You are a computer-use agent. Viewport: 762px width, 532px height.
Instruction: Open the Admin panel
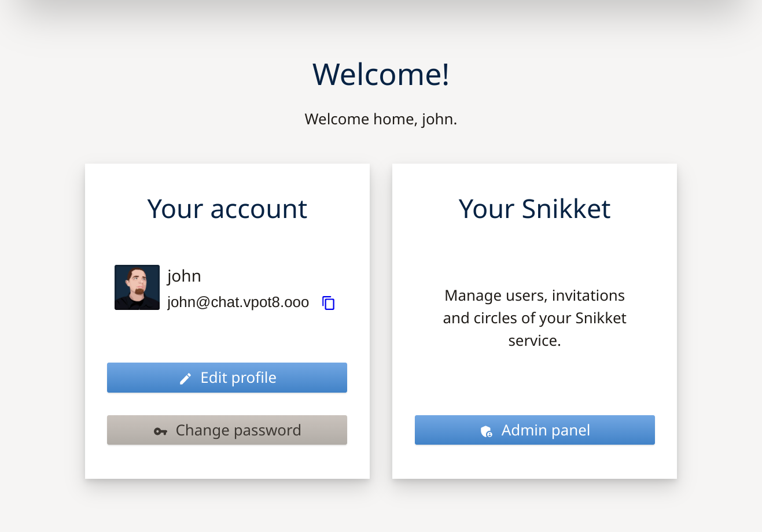click(535, 430)
